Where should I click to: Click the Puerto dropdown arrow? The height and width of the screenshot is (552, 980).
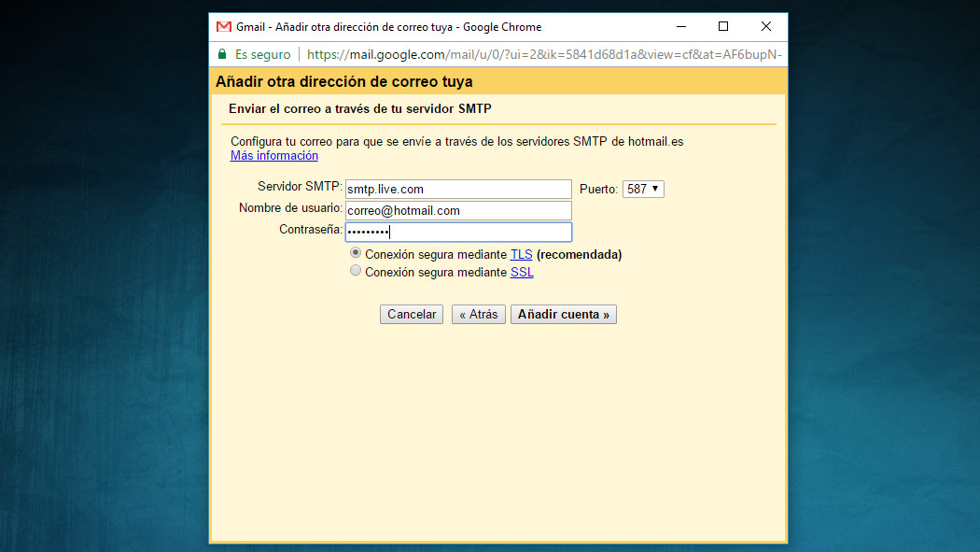[x=655, y=188]
